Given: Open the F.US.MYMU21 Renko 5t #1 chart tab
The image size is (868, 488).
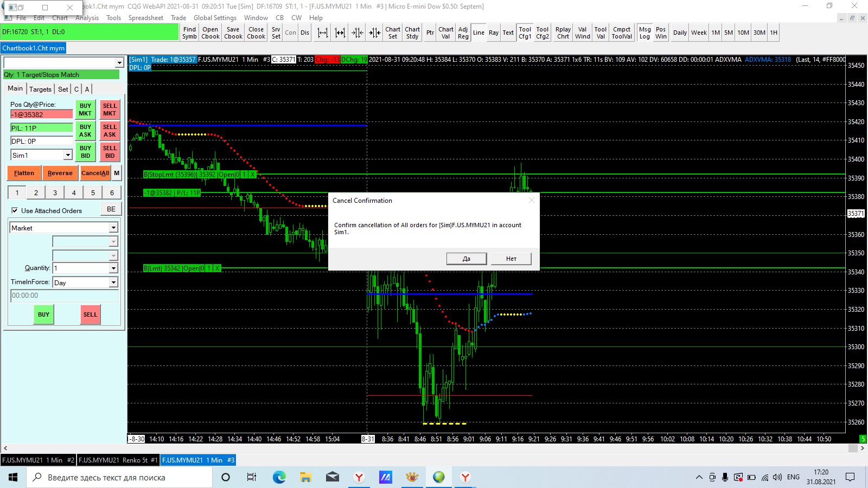Looking at the screenshot, I should [x=118, y=460].
